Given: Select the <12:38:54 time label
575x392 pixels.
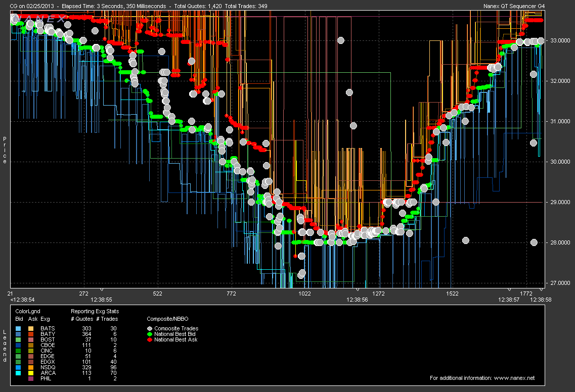Looking at the screenshot, I should pyautogui.click(x=22, y=300).
